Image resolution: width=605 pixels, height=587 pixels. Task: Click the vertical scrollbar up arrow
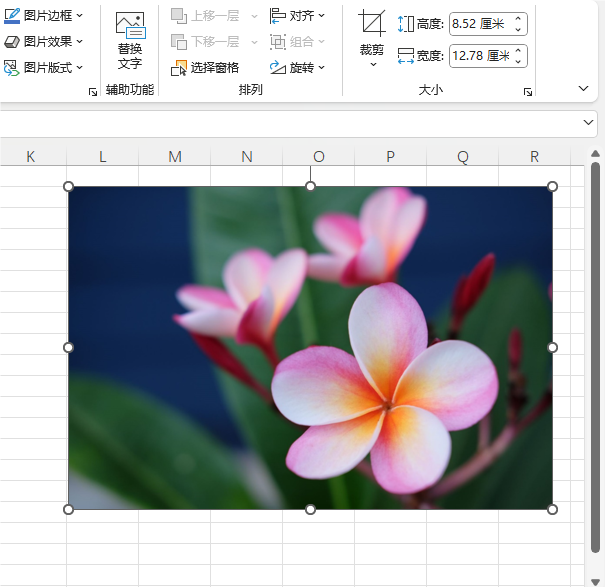coord(595,154)
